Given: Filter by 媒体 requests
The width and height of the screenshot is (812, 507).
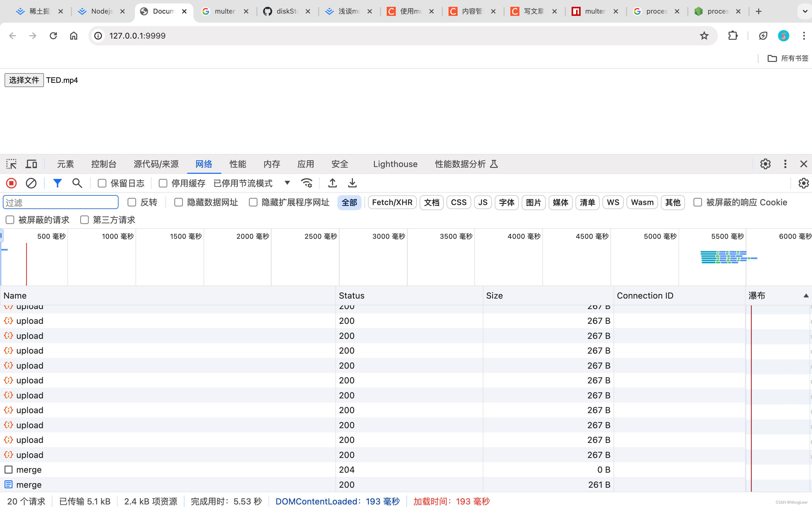Looking at the screenshot, I should [560, 202].
